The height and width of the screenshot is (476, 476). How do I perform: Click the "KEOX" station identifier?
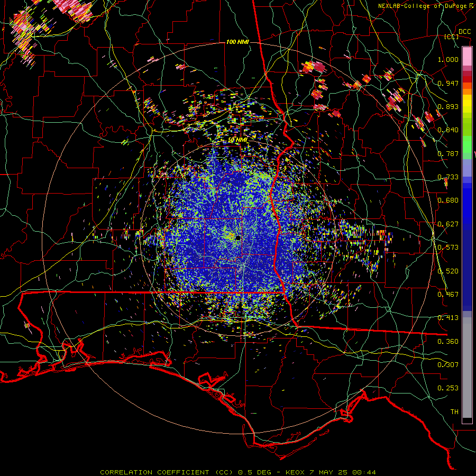[295, 472]
